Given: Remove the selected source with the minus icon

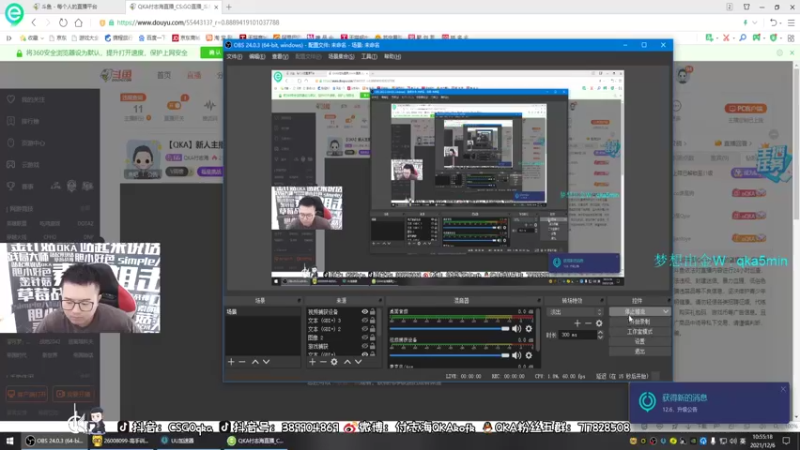Looking at the screenshot, I should pos(323,362).
